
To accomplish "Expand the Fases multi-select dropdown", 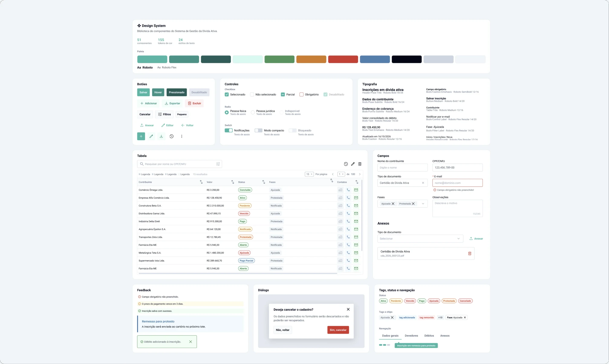I will (423, 204).
